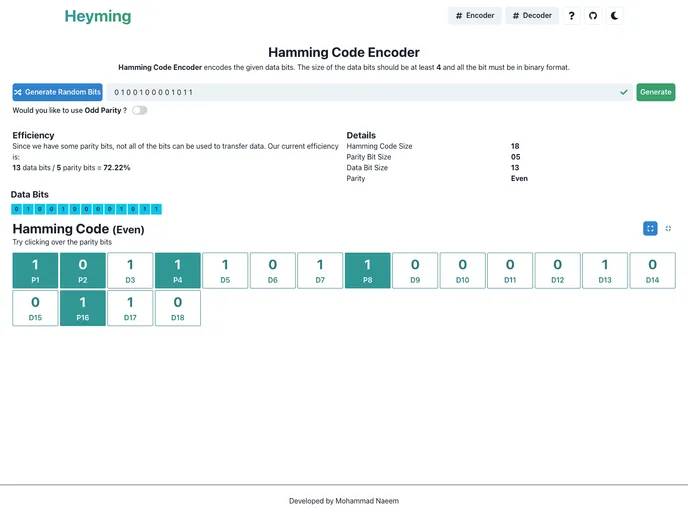The width and height of the screenshot is (688, 512).
Task: Click data bit cell D13
Action: pyautogui.click(x=605, y=270)
